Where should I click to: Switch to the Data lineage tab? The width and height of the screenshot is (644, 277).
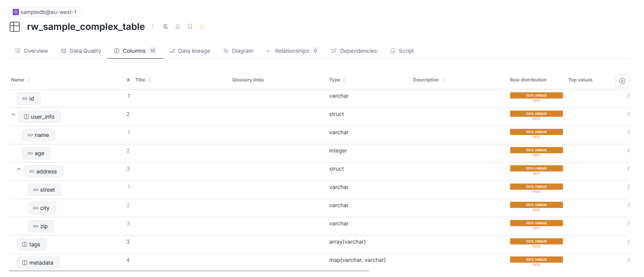(x=190, y=51)
